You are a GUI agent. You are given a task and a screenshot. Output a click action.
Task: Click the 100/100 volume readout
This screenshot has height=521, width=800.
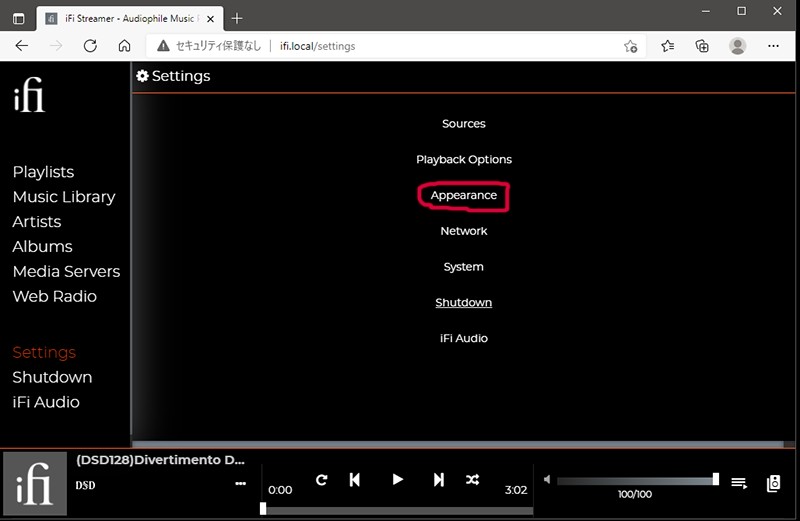(635, 494)
